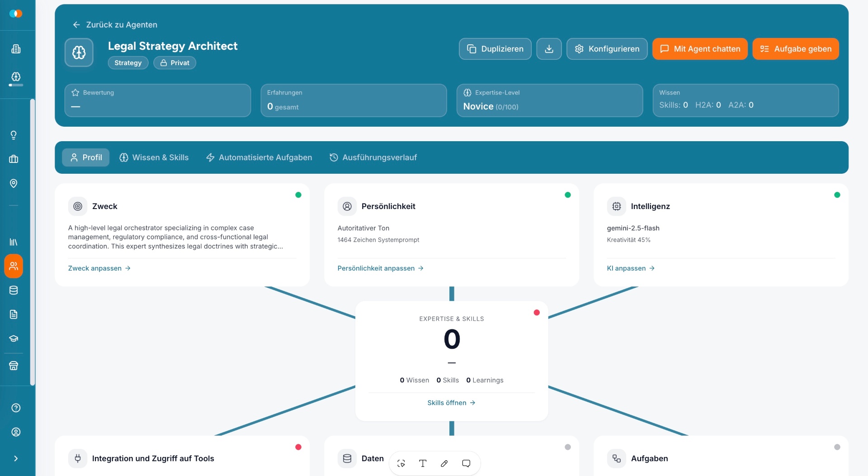This screenshot has height=476, width=868.
Task: Start Mit Agent chatten
Action: (x=700, y=49)
